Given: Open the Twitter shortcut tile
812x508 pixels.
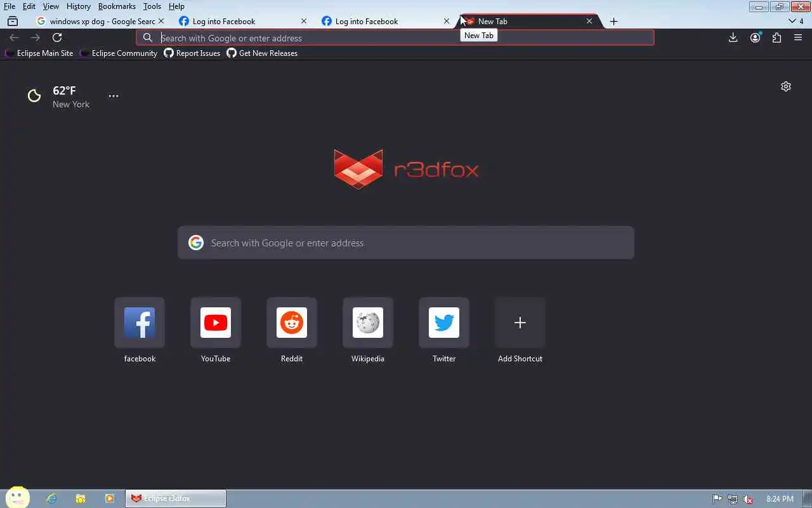Looking at the screenshot, I should point(444,323).
